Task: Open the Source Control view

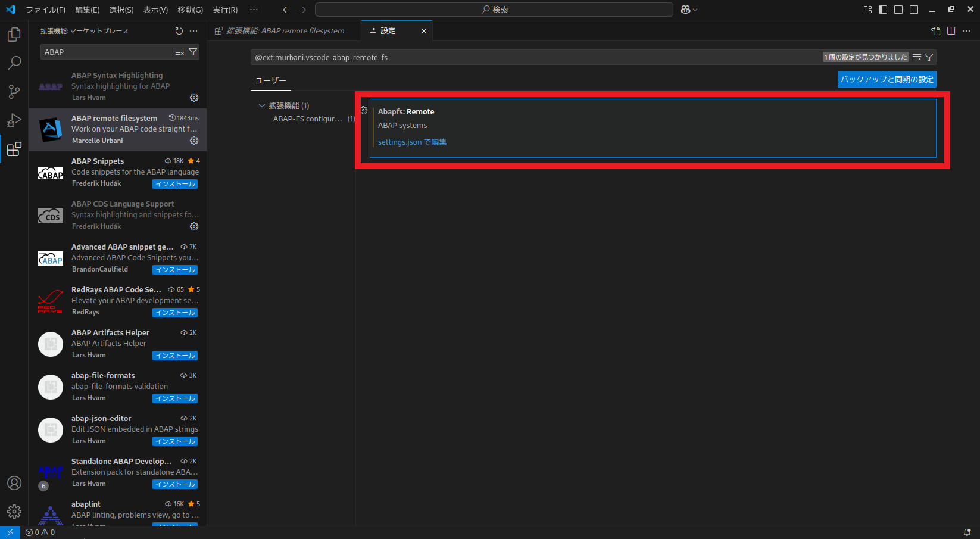Action: 14,92
